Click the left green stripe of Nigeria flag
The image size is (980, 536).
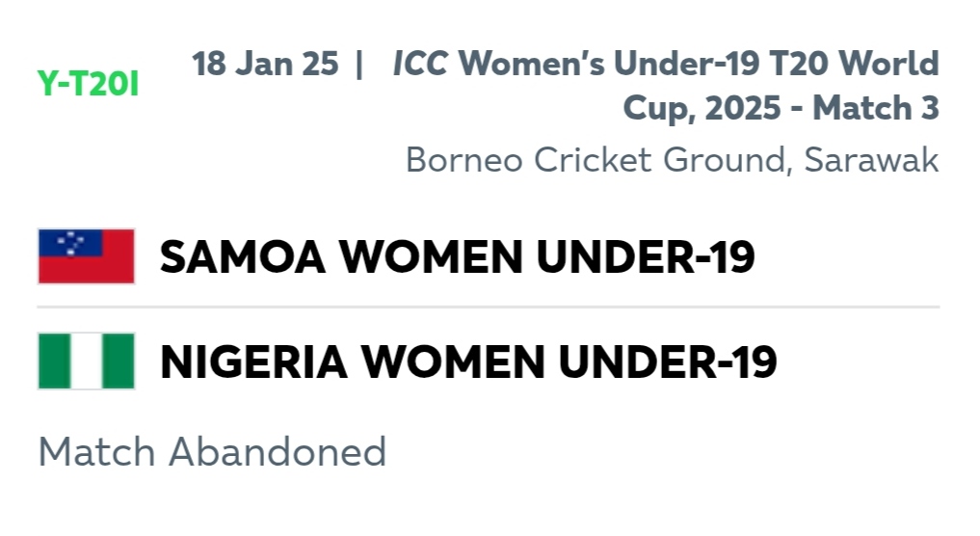[54, 361]
